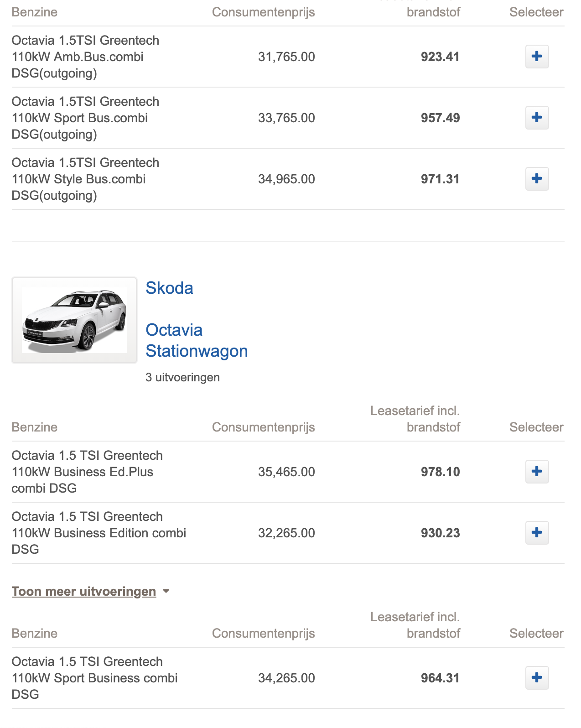The image size is (581, 728).
Task: Click the 923.41 lease rate
Action: tap(440, 57)
